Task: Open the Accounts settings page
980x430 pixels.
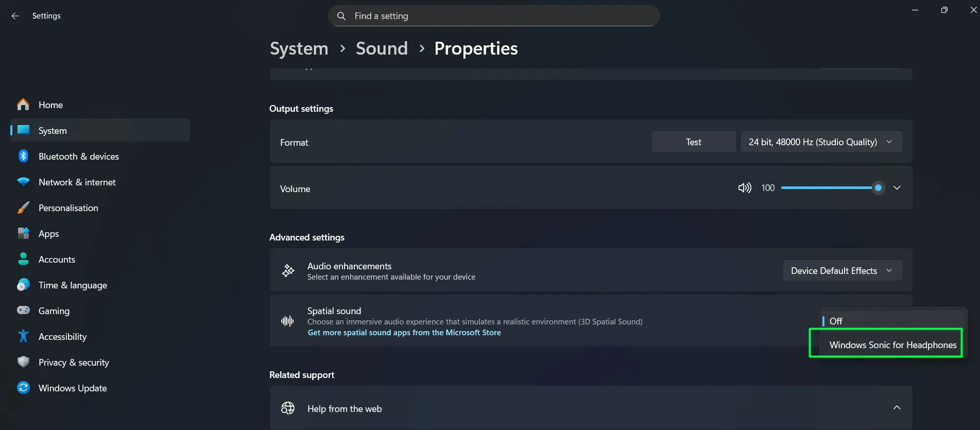Action: (x=100, y=259)
